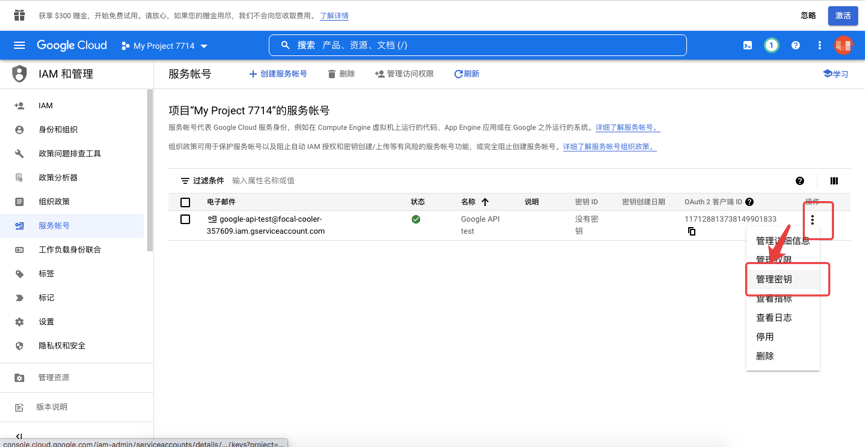Sort by 名称 column arrow
This screenshot has width=865, height=447.
click(485, 202)
